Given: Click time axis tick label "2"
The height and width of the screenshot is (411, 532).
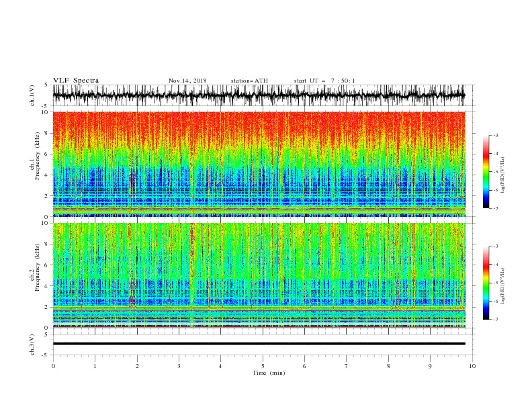Looking at the screenshot, I should (137, 366).
